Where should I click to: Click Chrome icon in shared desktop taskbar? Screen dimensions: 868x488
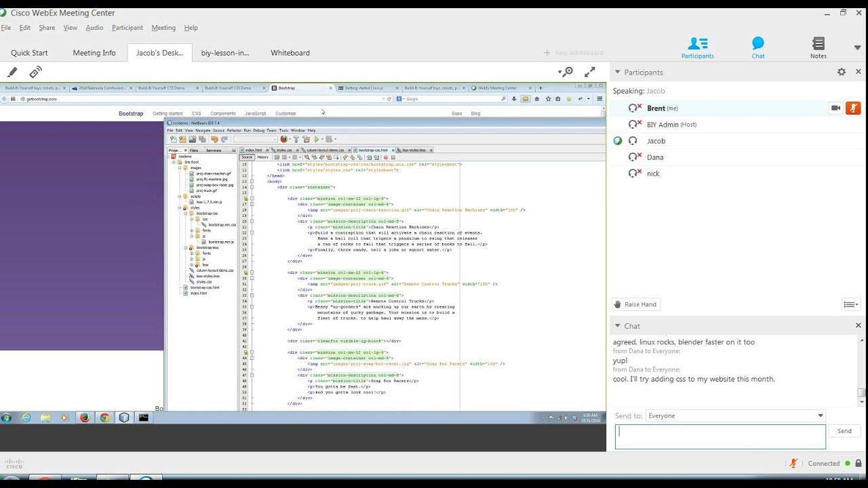(104, 418)
